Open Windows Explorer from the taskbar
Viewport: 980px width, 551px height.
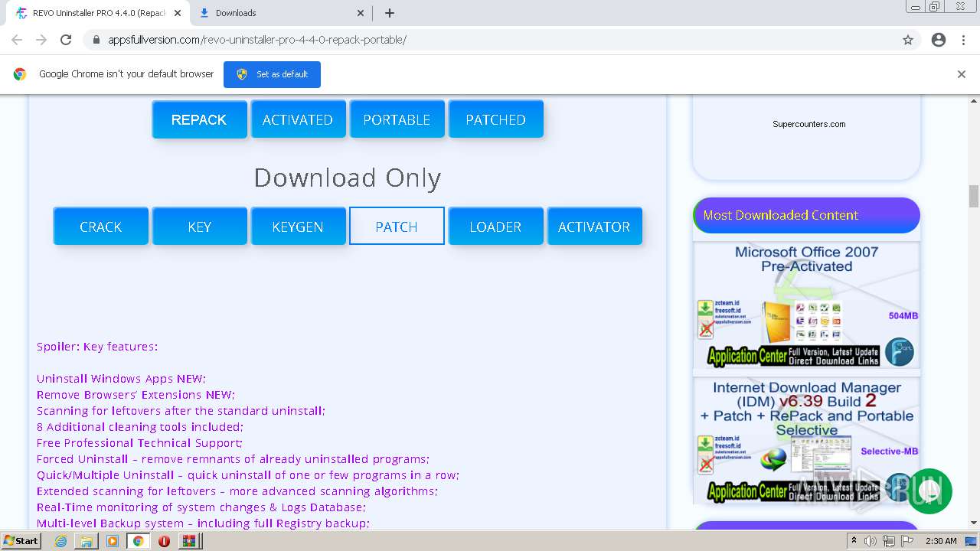point(87,541)
